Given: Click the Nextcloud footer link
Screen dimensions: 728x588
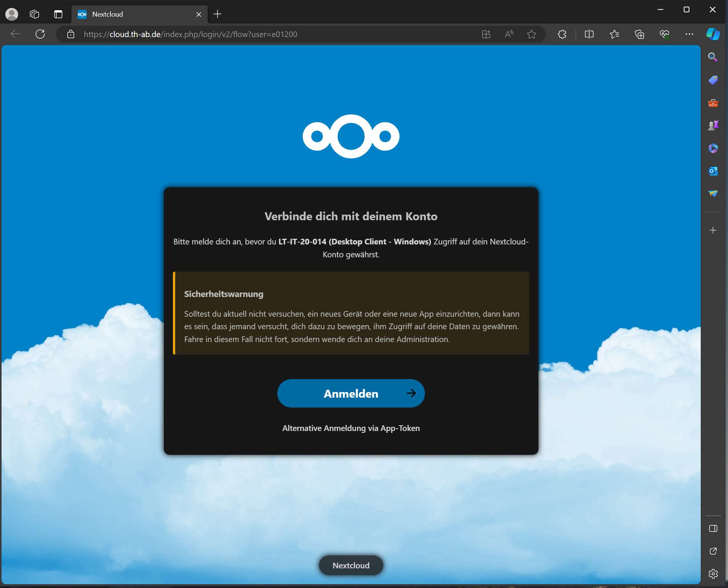Looking at the screenshot, I should pos(351,565).
